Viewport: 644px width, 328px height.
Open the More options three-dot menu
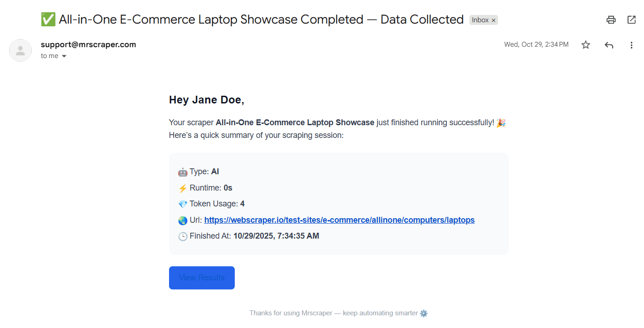tap(631, 45)
